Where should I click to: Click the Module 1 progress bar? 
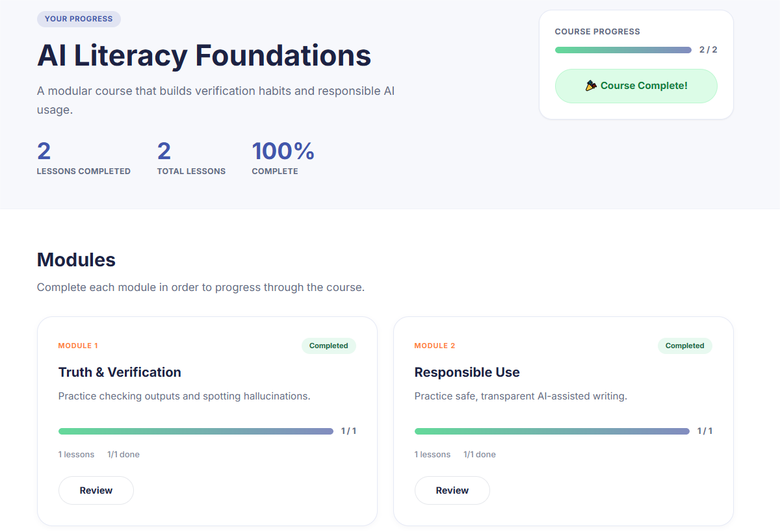[x=196, y=431]
